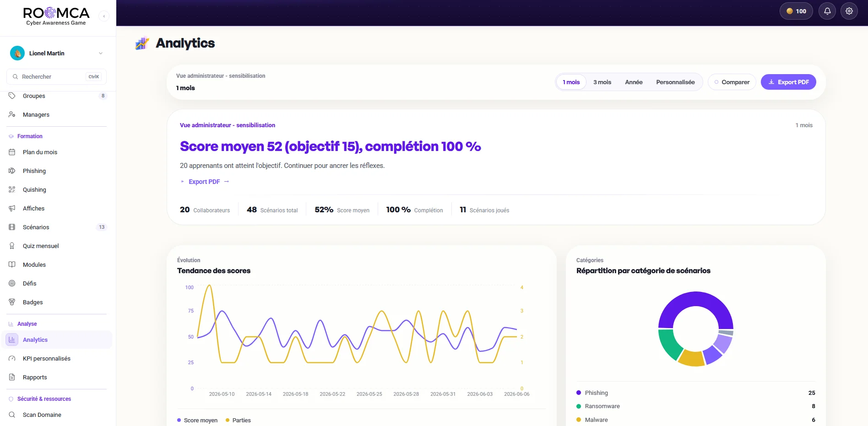Expand the Lionel Martin account dropdown
The width and height of the screenshot is (868, 426).
(x=101, y=53)
